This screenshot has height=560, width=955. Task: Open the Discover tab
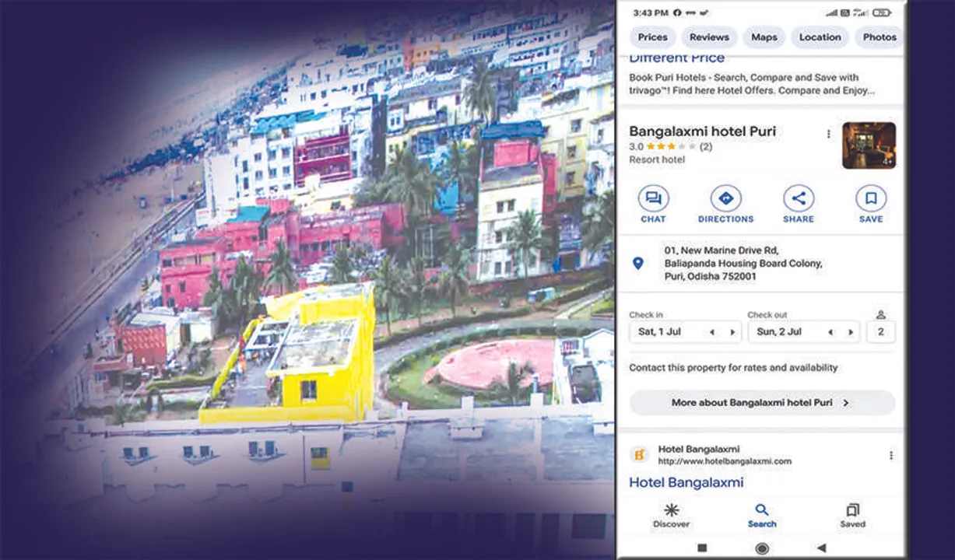(x=671, y=515)
